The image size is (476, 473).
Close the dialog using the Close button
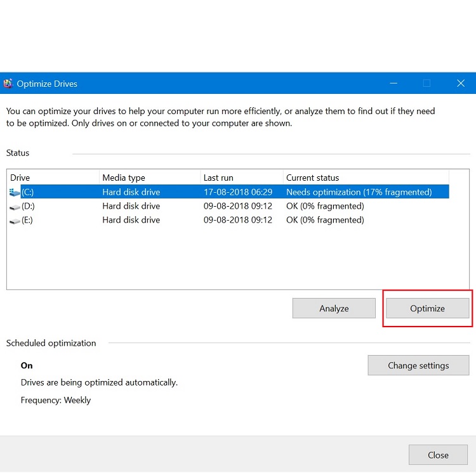point(438,455)
